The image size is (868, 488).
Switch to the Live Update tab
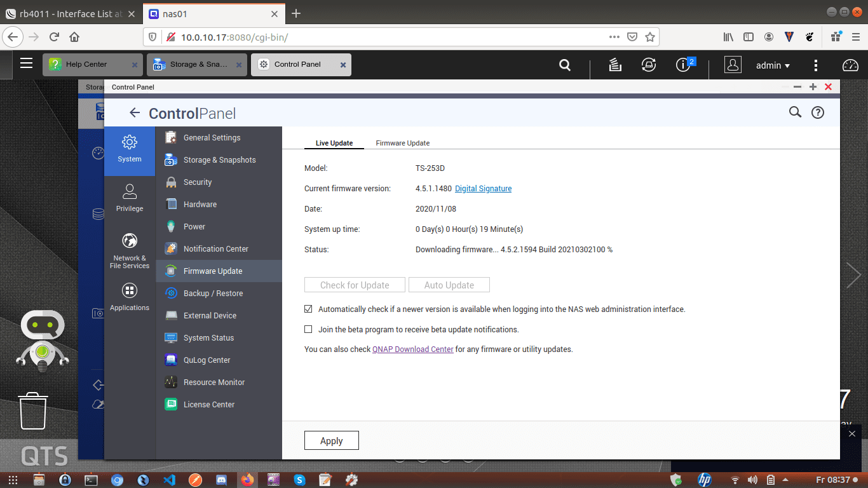click(334, 143)
